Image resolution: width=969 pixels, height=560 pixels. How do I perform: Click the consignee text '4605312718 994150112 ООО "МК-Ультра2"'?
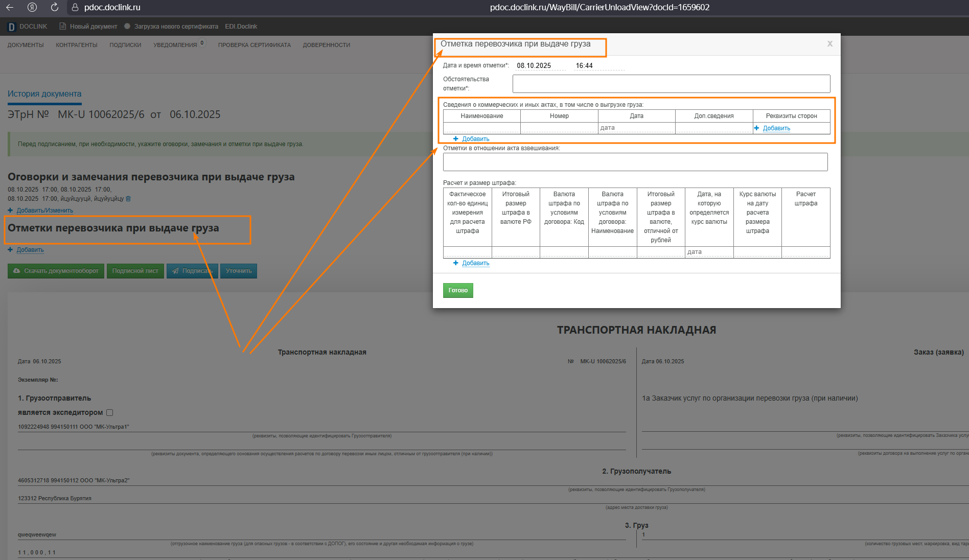tap(74, 480)
